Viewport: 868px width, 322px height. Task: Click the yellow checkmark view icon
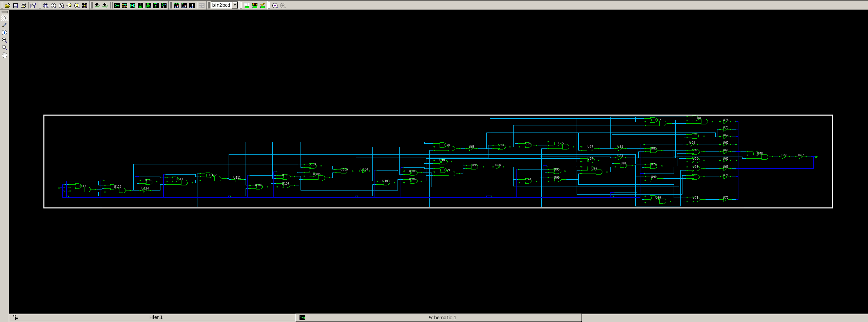tap(263, 5)
